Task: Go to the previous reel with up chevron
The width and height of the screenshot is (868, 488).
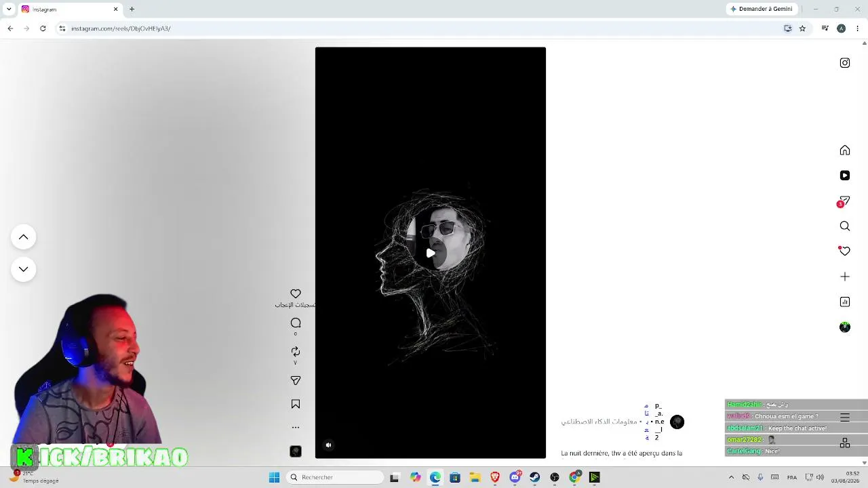Action: click(x=24, y=237)
